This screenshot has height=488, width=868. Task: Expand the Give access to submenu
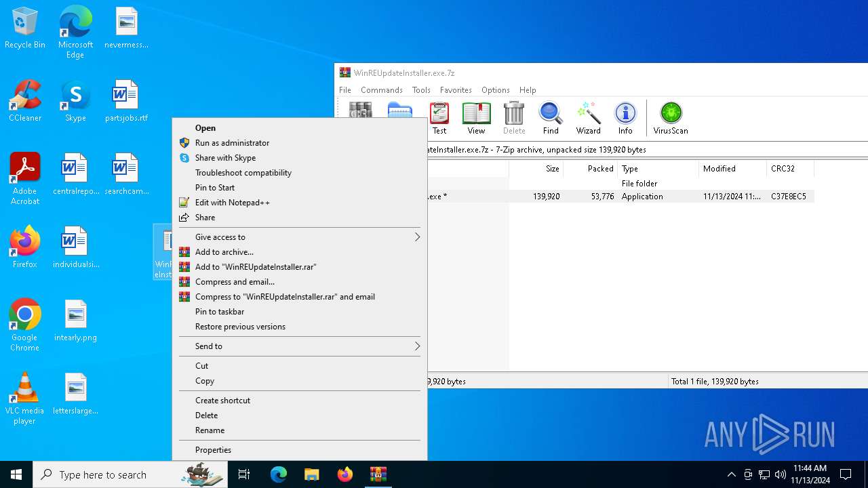pos(300,237)
